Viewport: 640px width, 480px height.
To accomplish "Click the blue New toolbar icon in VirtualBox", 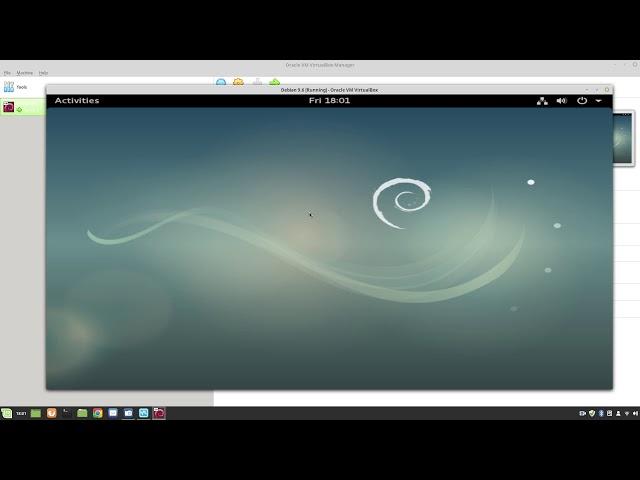I will (x=221, y=82).
